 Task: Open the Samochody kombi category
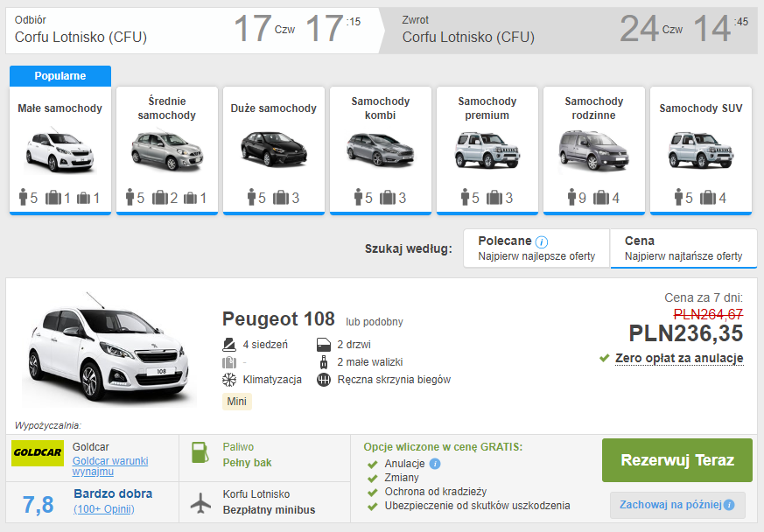pyautogui.click(x=380, y=150)
